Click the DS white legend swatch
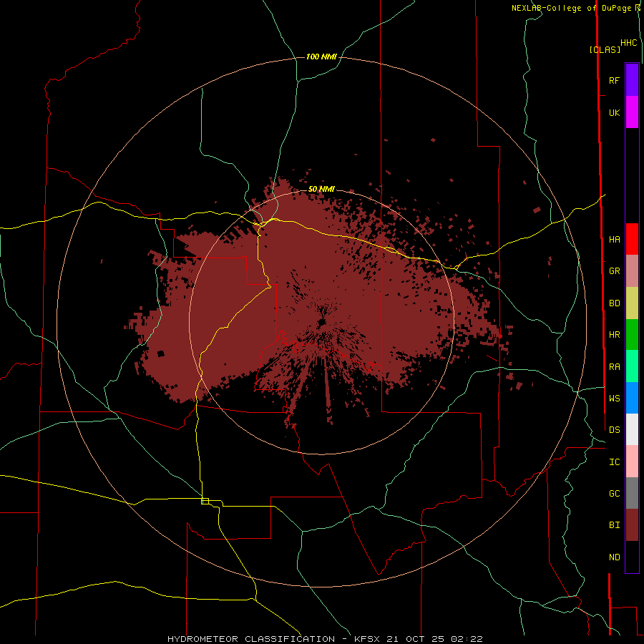The height and width of the screenshot is (644, 644). click(632, 429)
